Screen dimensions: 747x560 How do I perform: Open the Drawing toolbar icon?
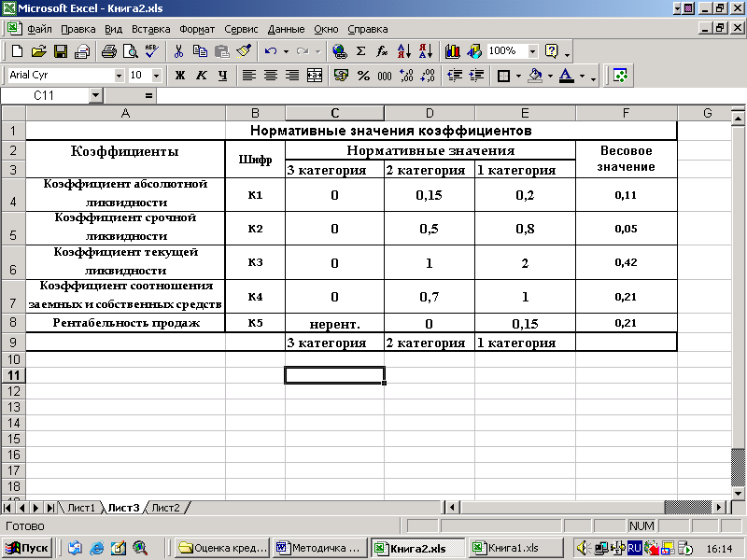coord(474,51)
